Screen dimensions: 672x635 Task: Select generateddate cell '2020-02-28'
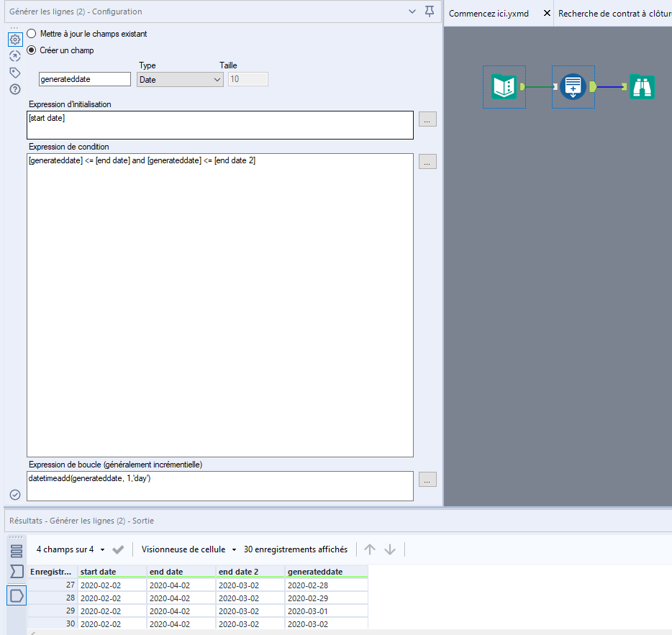[326, 585]
